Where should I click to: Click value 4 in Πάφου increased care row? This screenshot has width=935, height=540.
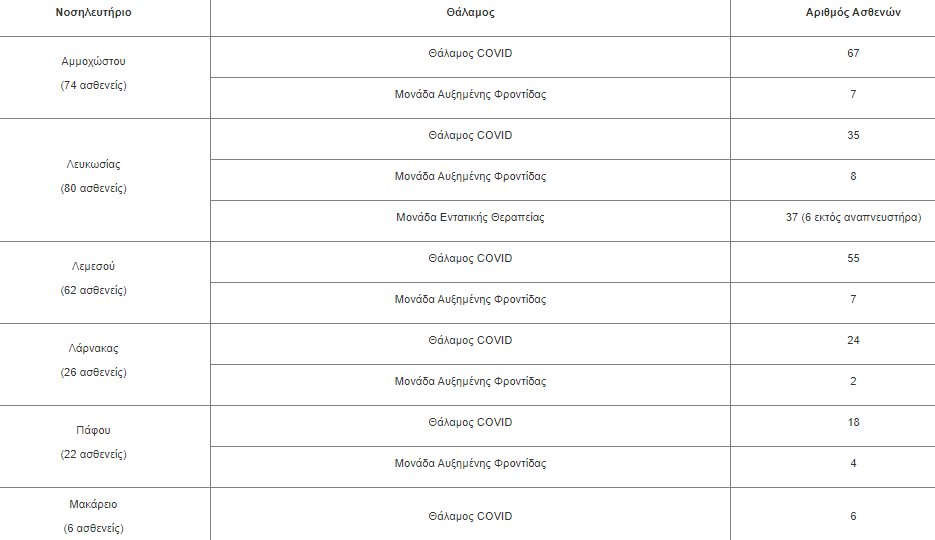pos(853,463)
